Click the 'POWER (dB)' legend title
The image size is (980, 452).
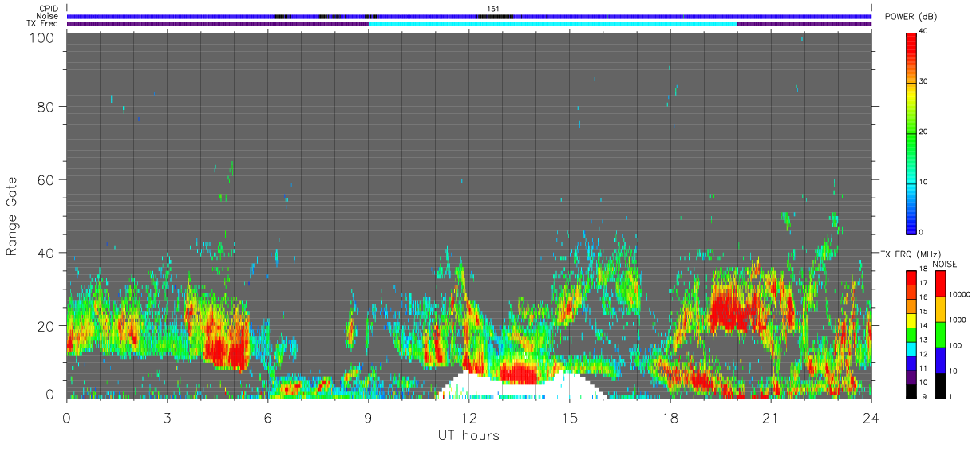[911, 17]
